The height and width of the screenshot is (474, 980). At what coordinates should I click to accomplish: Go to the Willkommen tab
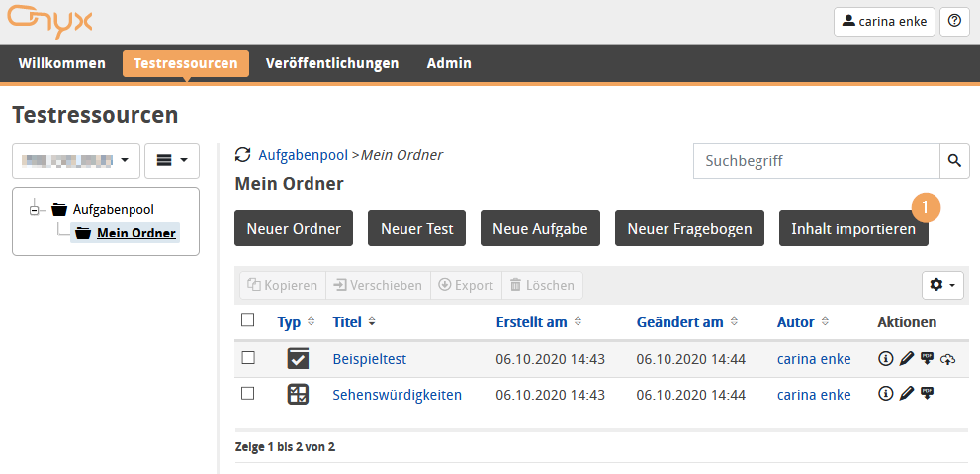62,63
